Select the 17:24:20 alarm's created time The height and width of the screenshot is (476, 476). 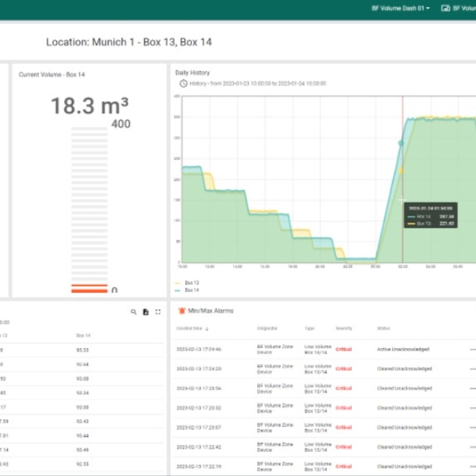click(199, 369)
